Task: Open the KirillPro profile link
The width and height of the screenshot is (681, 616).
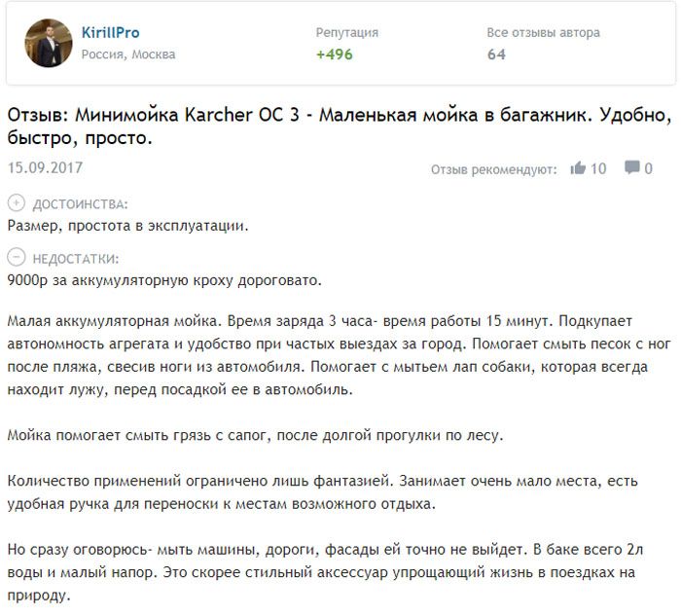Action: (x=110, y=33)
